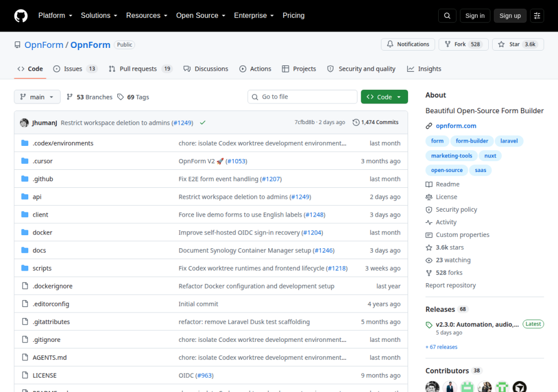Viewport: 558px width, 392px height.
Task: Open the GitHub home logo
Action: tap(21, 16)
